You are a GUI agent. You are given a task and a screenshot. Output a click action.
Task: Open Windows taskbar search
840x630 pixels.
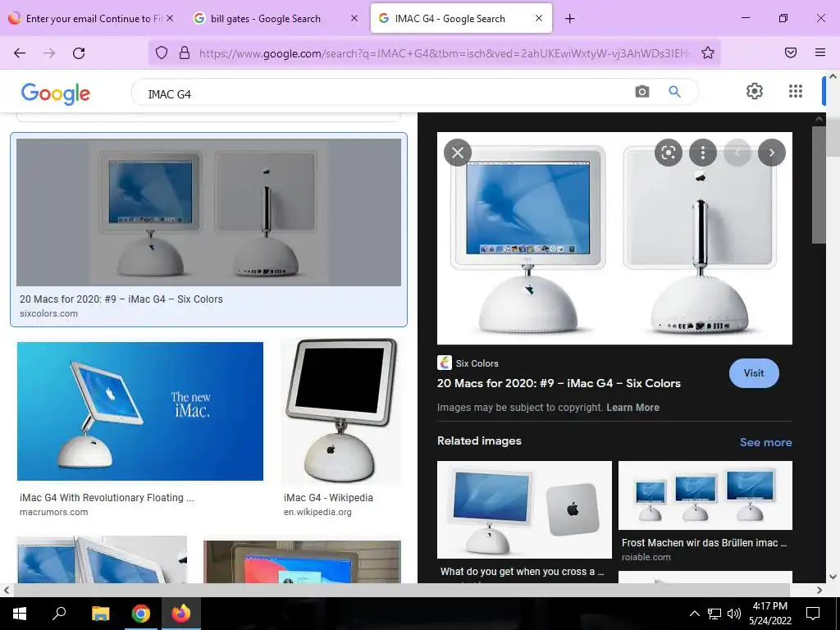click(x=59, y=614)
